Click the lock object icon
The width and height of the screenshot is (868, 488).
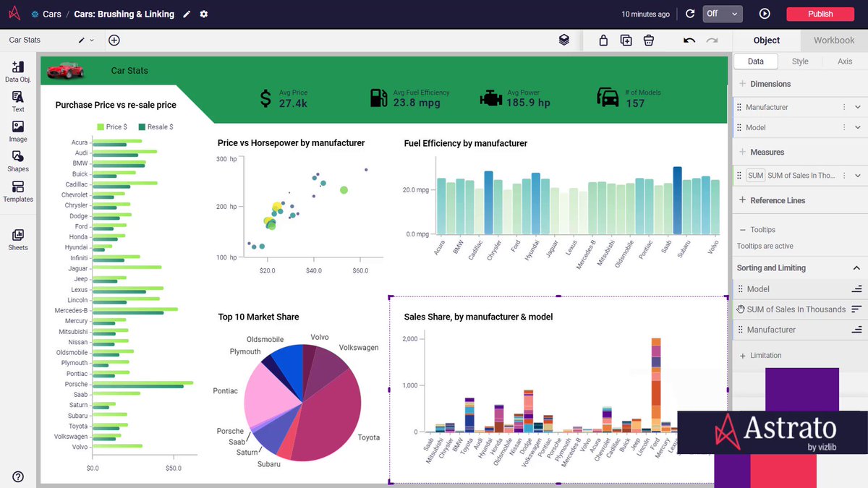coord(603,40)
